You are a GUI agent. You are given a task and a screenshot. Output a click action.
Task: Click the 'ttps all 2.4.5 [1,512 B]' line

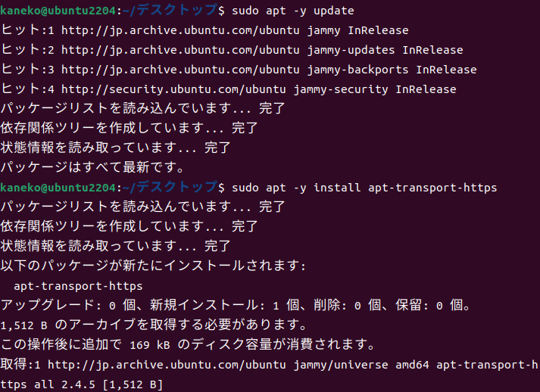click(x=81, y=384)
